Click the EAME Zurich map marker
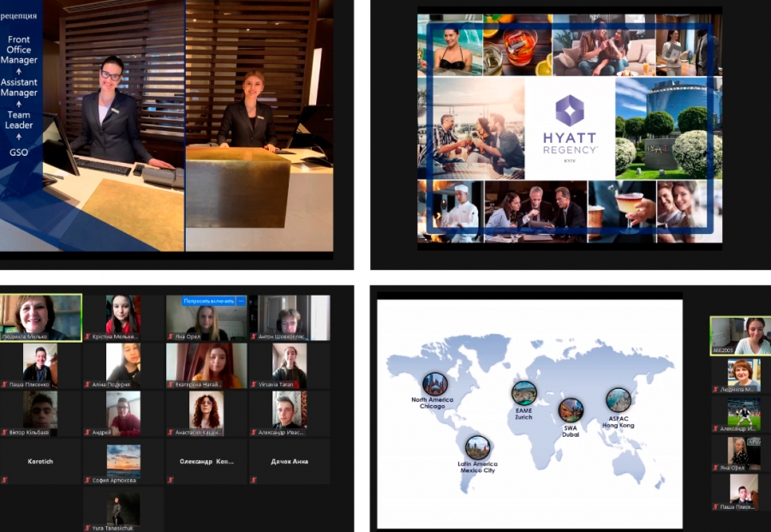771x532 pixels. [524, 393]
